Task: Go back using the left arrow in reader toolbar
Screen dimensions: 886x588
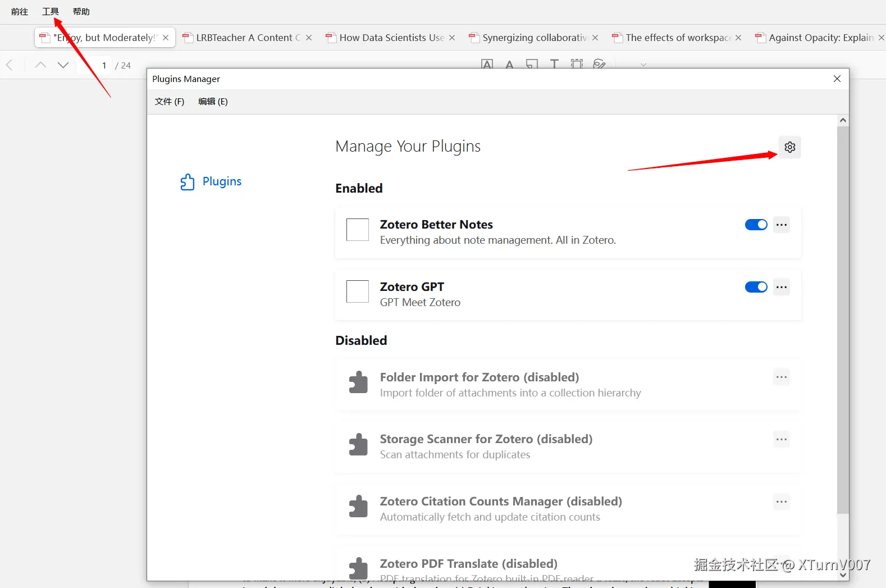Action: click(x=10, y=65)
